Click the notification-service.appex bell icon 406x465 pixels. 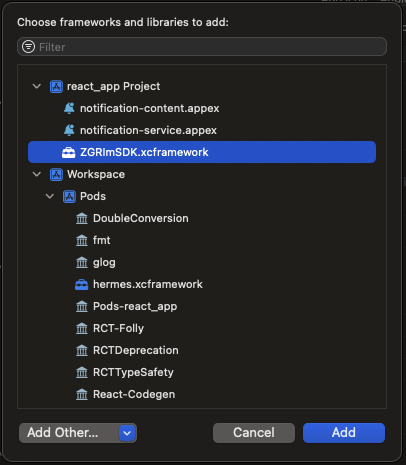click(x=69, y=130)
